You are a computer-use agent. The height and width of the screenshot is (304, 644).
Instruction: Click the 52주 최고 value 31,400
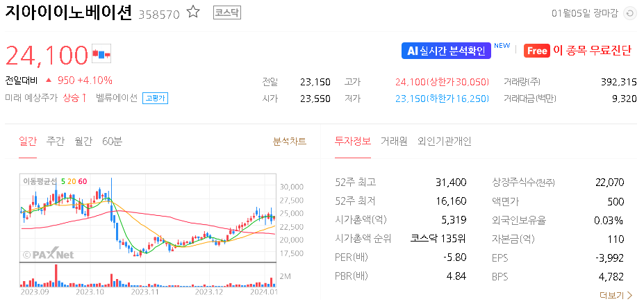coord(451,182)
